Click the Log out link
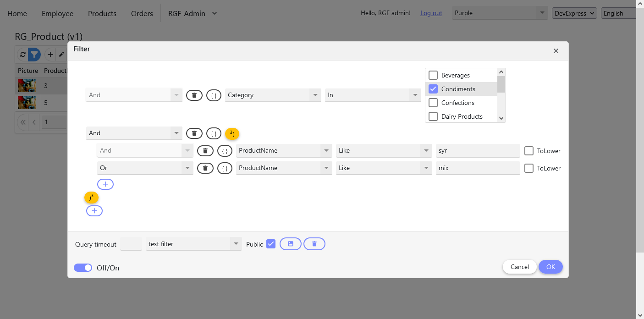 (x=431, y=13)
